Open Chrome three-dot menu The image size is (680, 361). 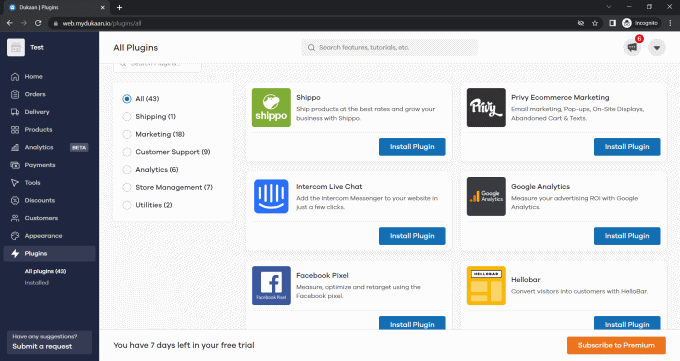[x=670, y=23]
